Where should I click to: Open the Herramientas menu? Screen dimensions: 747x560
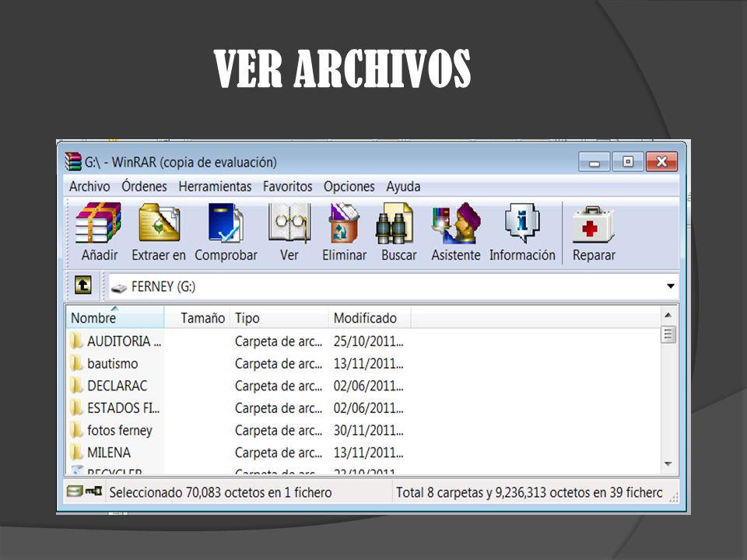(215, 186)
